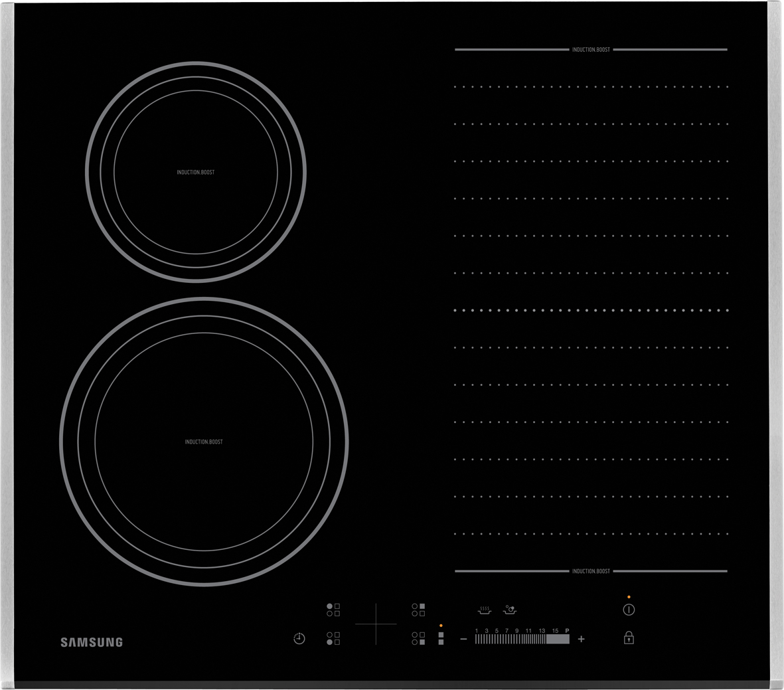Viewport: 784px width, 690px height.
Task: Tap the center cross between zone selectors
Action: [x=376, y=624]
